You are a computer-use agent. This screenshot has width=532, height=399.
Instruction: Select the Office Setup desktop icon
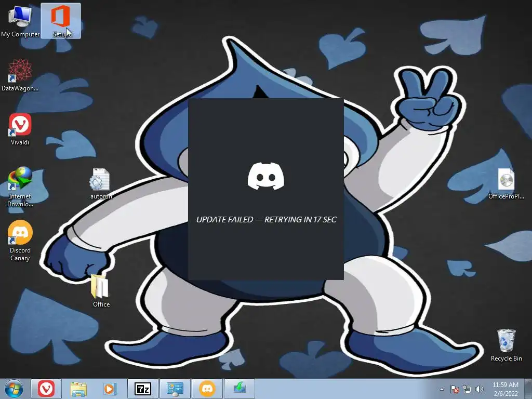click(61, 21)
